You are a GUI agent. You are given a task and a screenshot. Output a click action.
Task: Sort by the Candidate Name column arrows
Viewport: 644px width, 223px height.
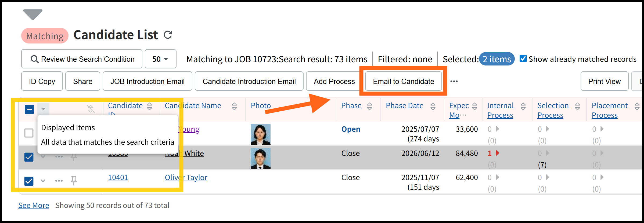234,106
